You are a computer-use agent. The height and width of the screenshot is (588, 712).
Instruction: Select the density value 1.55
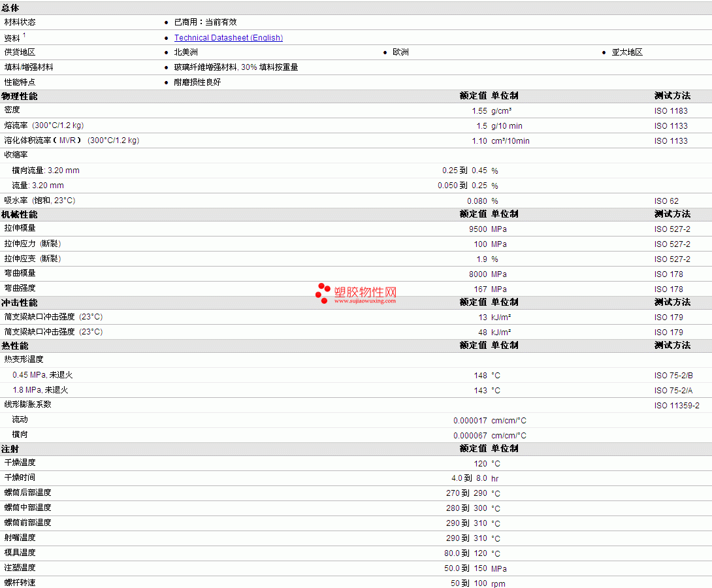[479, 111]
